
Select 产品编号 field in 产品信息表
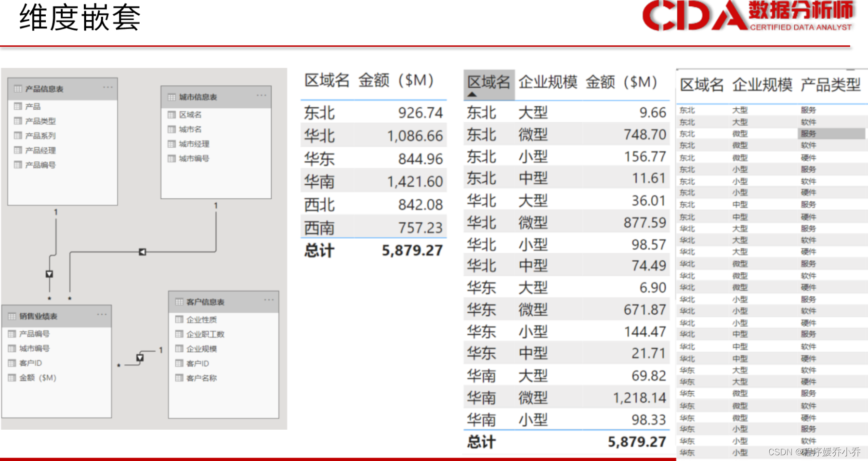(40, 165)
